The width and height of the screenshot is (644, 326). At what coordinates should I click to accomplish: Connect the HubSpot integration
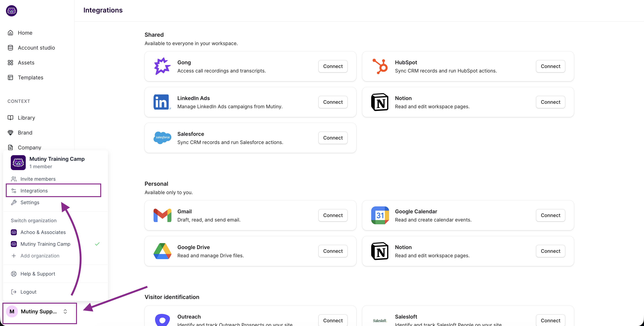pyautogui.click(x=550, y=66)
